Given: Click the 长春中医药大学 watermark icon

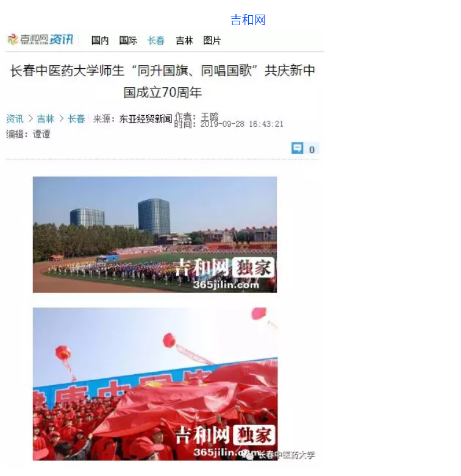Looking at the screenshot, I should [x=250, y=456].
